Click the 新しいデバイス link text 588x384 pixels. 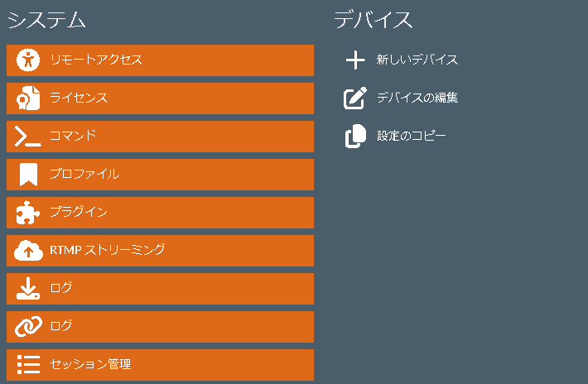pos(417,60)
